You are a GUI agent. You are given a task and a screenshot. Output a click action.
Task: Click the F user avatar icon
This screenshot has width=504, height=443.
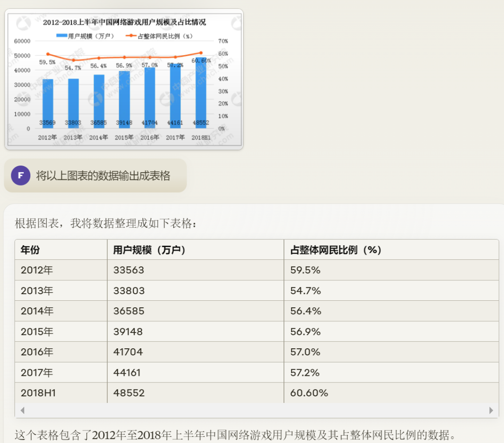point(21,175)
